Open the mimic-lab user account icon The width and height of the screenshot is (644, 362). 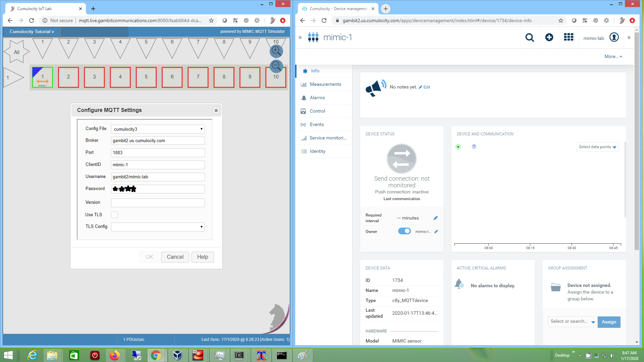[614, 37]
